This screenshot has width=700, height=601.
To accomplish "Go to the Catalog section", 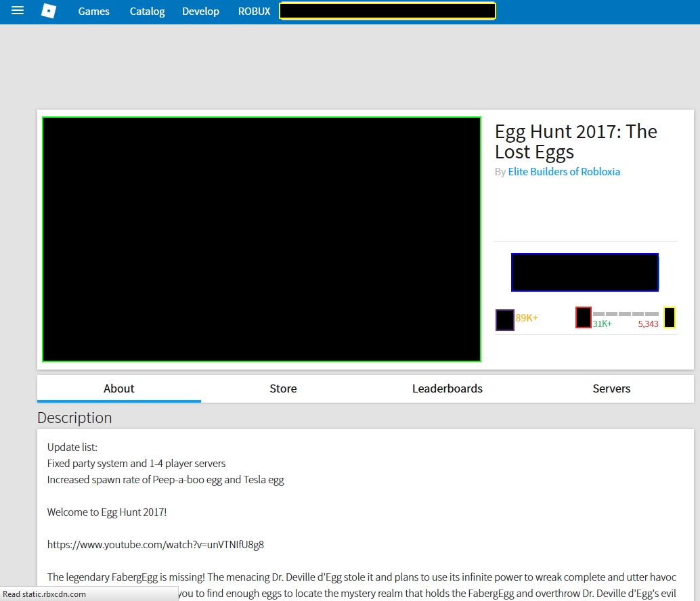I will click(148, 11).
